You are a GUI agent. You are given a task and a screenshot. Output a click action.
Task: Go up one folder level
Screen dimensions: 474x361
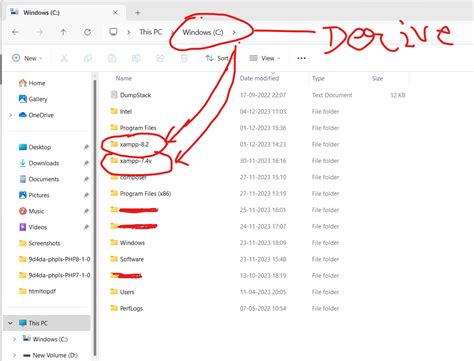(63, 32)
